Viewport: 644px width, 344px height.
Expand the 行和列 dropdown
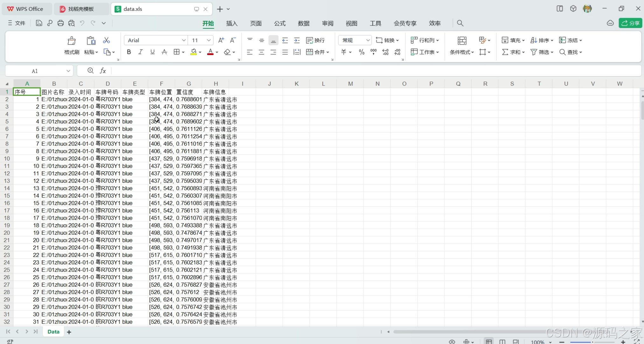(437, 40)
